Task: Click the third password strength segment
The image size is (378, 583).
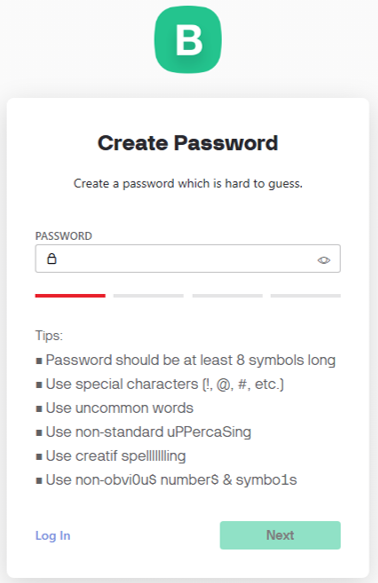Action: click(227, 296)
